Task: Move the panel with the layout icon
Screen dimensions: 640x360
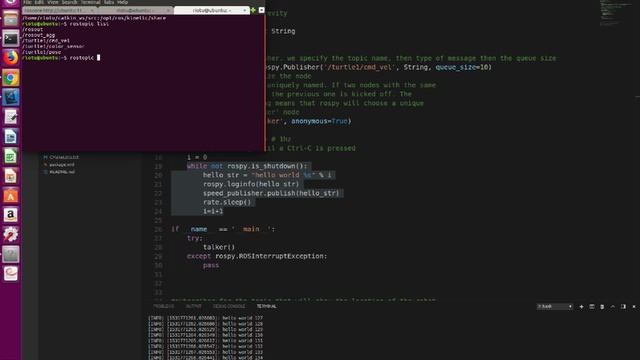Action: click(623, 307)
